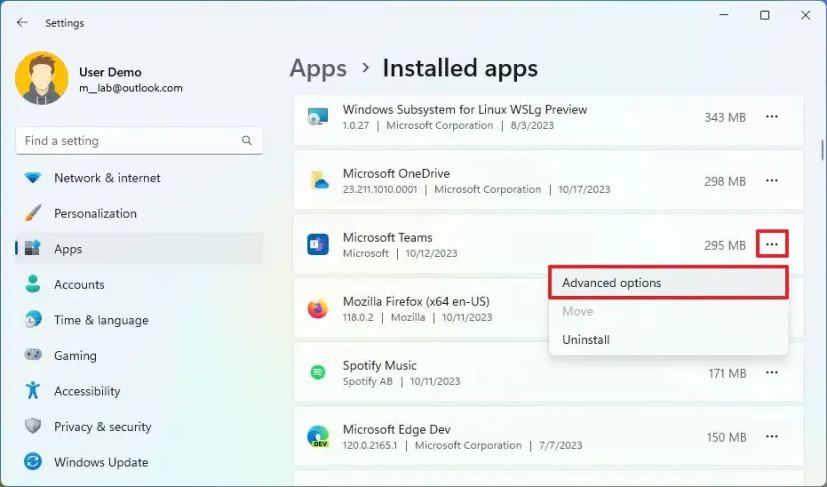Click the search magnifier icon
The height and width of the screenshot is (487, 827).
(x=246, y=140)
